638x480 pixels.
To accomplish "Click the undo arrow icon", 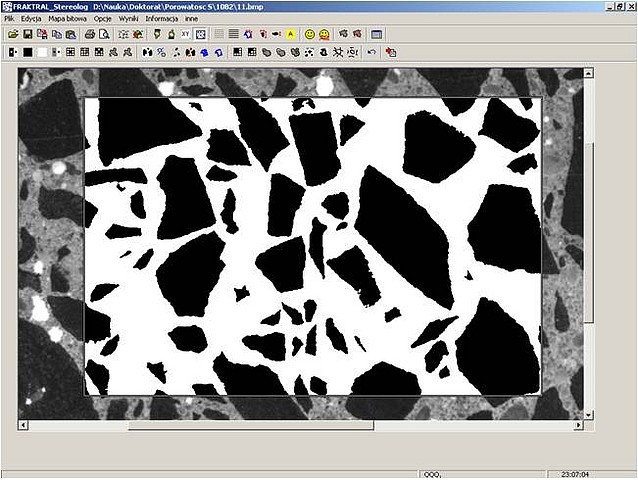I will pyautogui.click(x=372, y=51).
